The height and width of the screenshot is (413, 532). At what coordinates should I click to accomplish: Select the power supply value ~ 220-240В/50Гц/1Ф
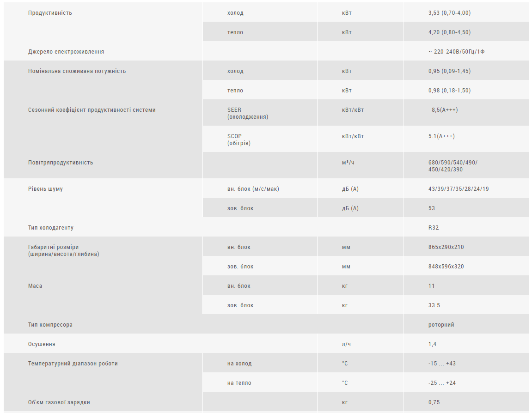[x=456, y=52]
